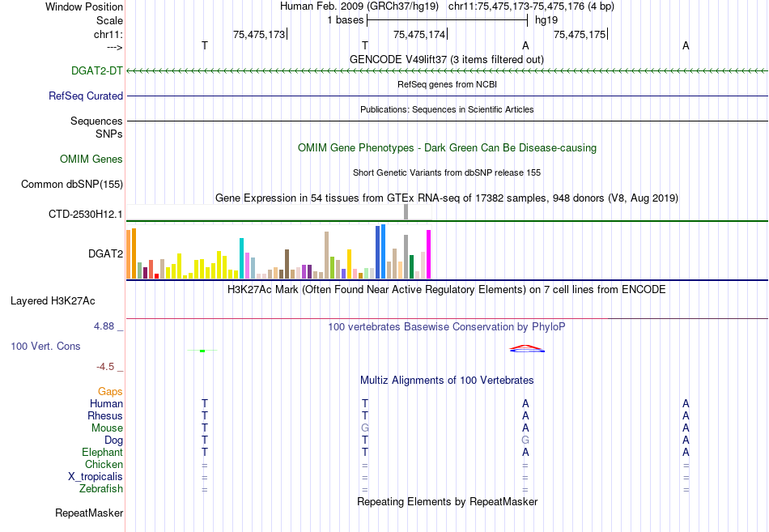Click the 4.88 PhyloP upper scale value

[x=104, y=326]
